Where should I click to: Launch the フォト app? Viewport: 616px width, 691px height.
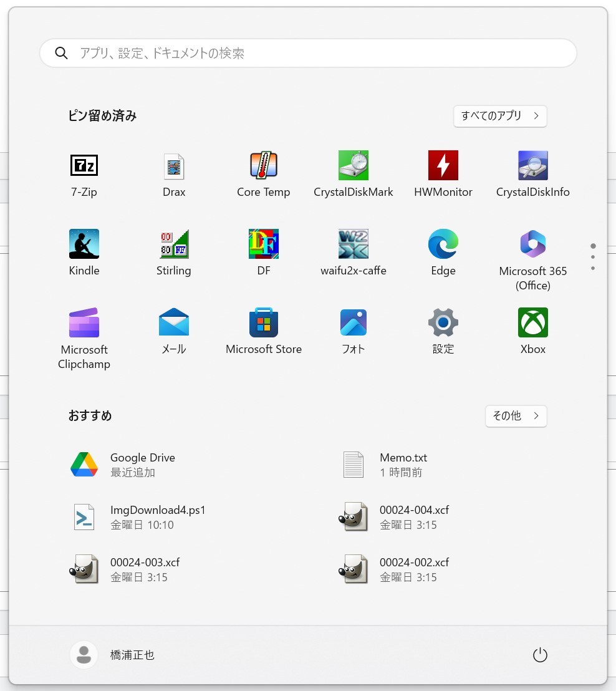354,332
